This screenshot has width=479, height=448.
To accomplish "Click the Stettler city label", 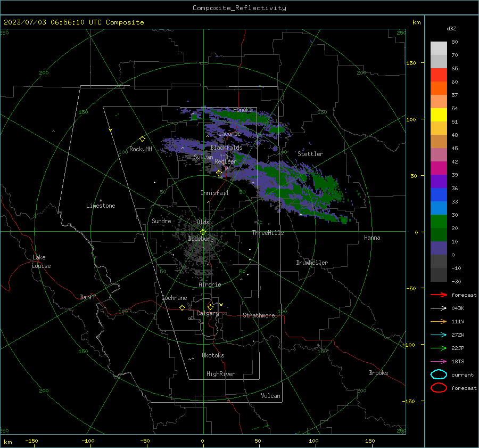I will point(310,154).
